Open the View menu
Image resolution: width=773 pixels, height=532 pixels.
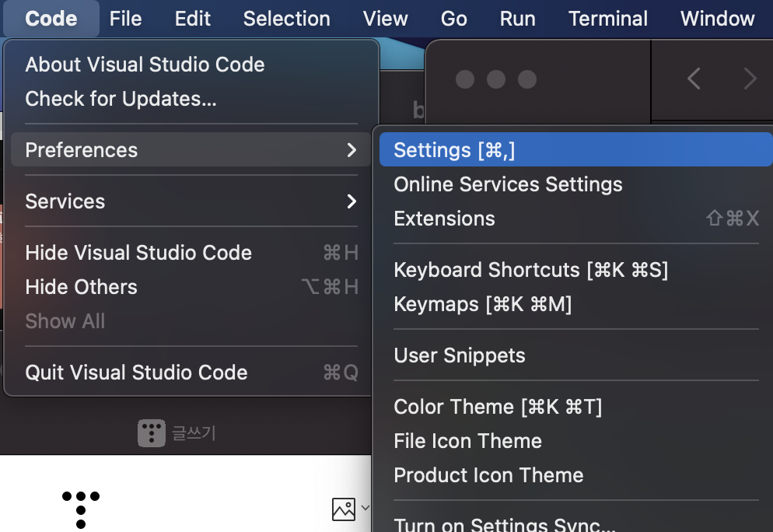pyautogui.click(x=386, y=19)
